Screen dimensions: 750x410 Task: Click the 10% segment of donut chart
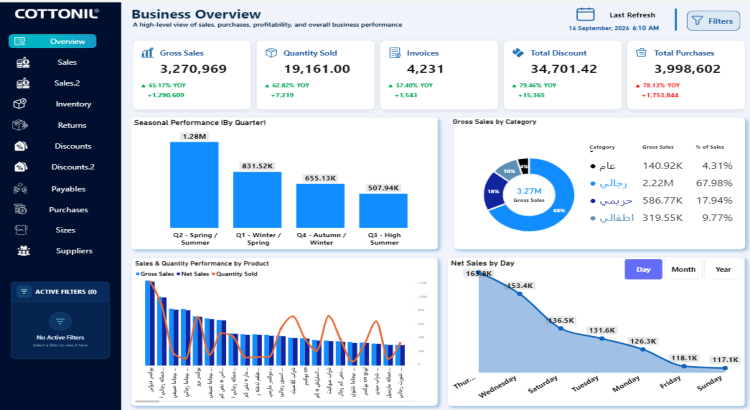(x=508, y=170)
